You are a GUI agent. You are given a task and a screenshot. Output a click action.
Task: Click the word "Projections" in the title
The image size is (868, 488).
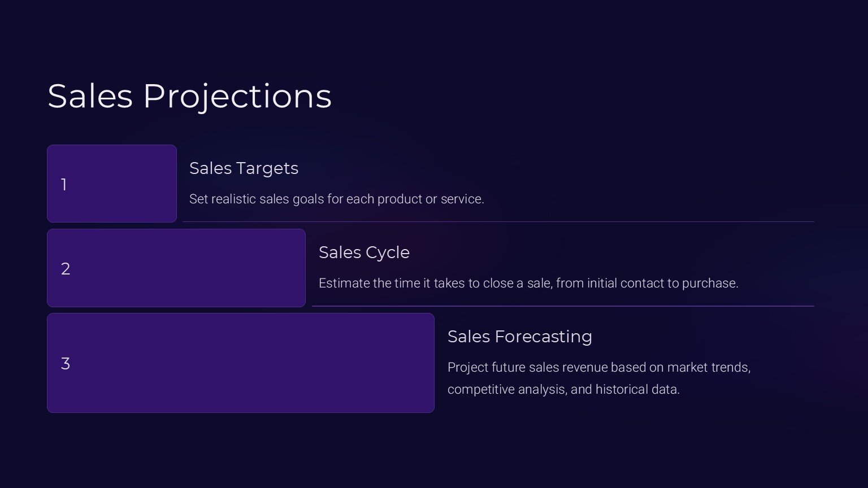pyautogui.click(x=237, y=96)
